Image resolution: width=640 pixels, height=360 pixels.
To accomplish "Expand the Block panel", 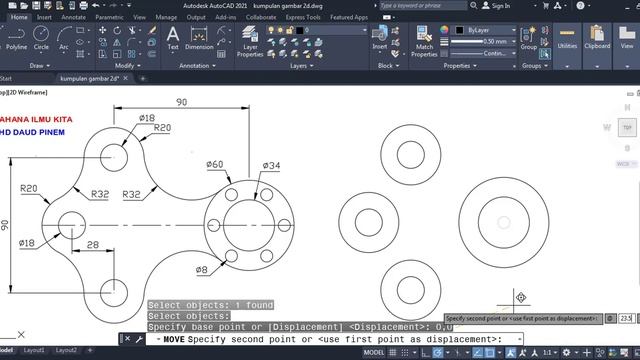I will tap(388, 66).
